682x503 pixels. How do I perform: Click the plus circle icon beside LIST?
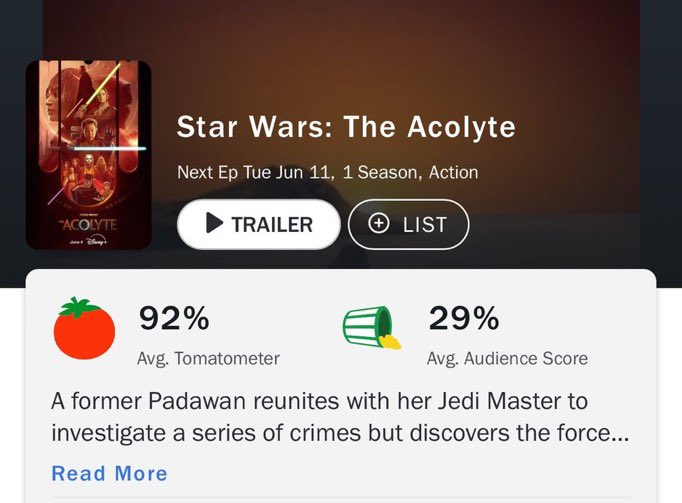pyautogui.click(x=379, y=224)
